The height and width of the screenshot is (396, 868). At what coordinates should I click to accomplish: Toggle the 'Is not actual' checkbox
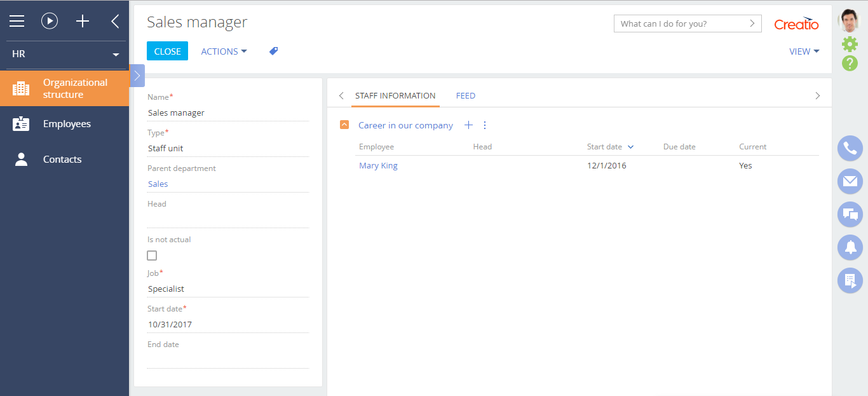pos(152,256)
